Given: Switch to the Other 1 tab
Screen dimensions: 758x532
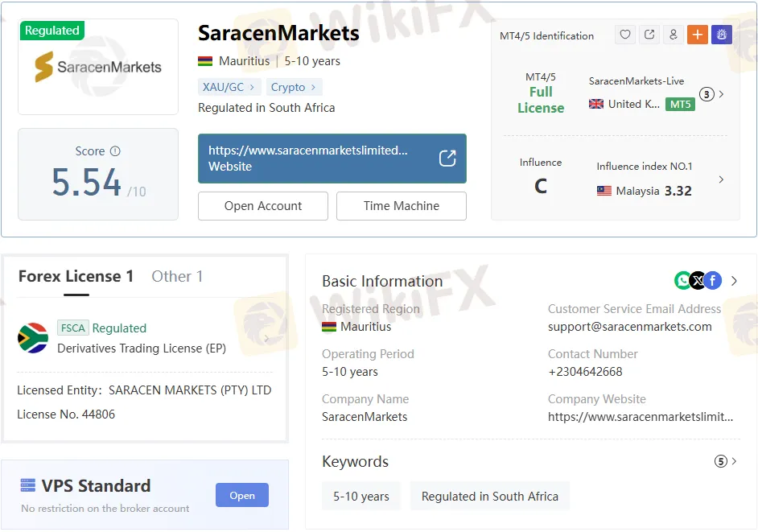Looking at the screenshot, I should click(177, 277).
